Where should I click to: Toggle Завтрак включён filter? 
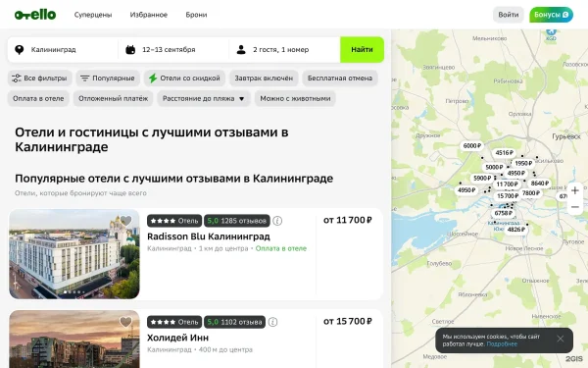pos(264,79)
